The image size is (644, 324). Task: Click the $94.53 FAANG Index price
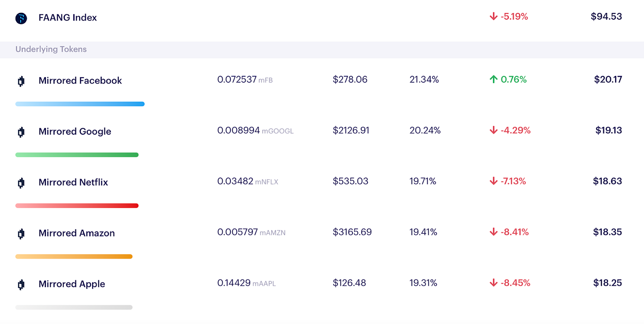(x=606, y=17)
